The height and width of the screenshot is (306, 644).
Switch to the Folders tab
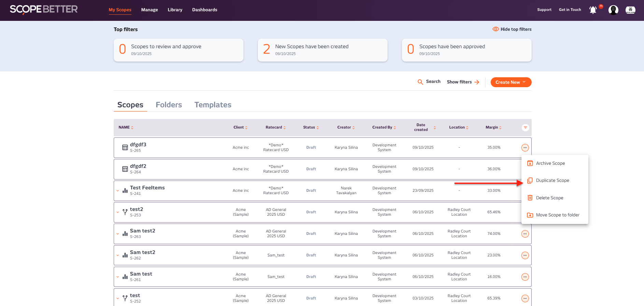[169, 105]
